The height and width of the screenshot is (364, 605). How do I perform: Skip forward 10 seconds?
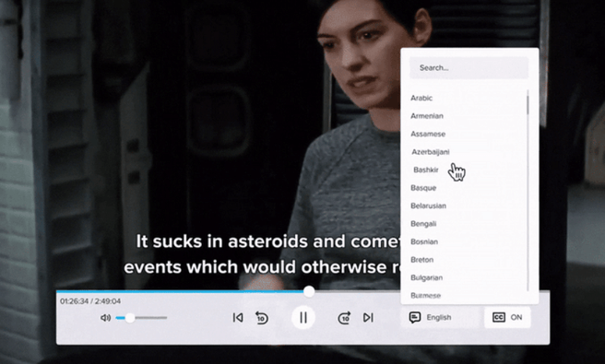click(x=344, y=317)
